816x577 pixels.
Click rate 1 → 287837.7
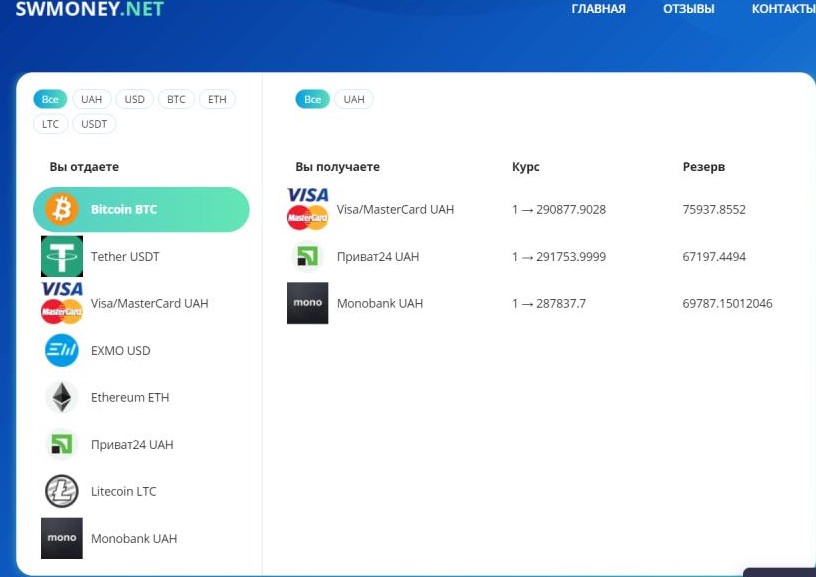(549, 303)
